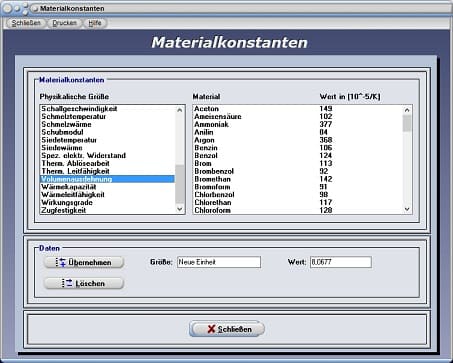453x363 pixels.
Task: Click the value 368 next to Argon
Action: point(326,140)
